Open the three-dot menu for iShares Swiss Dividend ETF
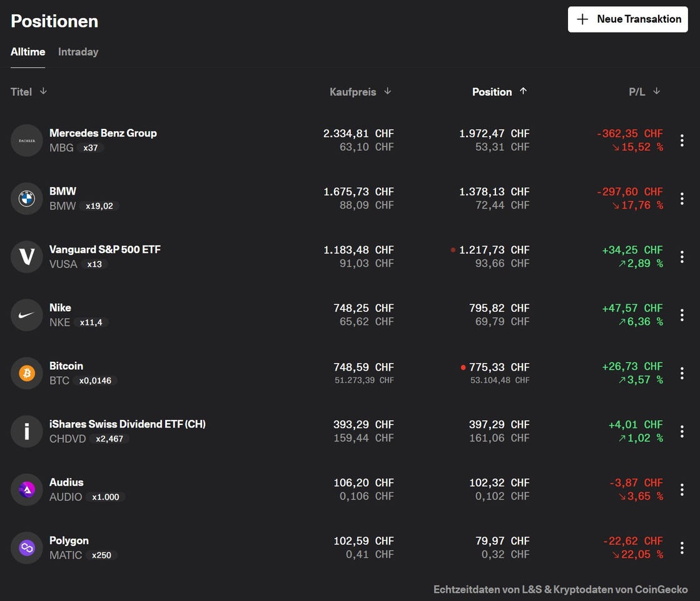Viewport: 700px width, 601px height. [x=682, y=431]
